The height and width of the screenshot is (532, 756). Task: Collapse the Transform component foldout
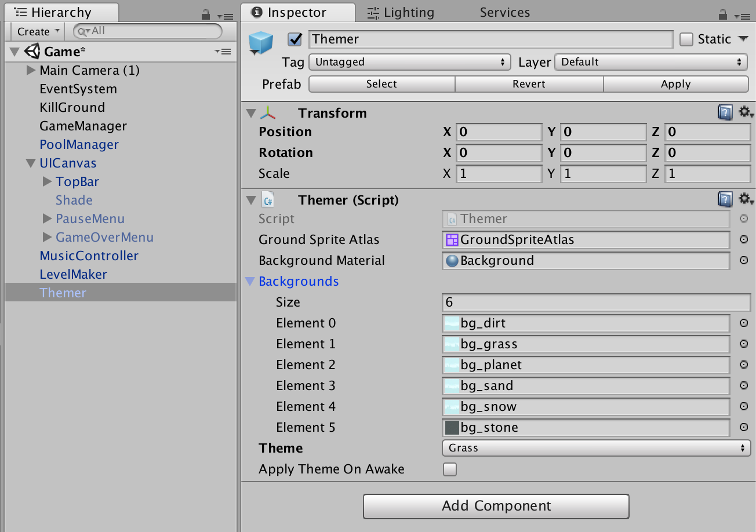251,113
